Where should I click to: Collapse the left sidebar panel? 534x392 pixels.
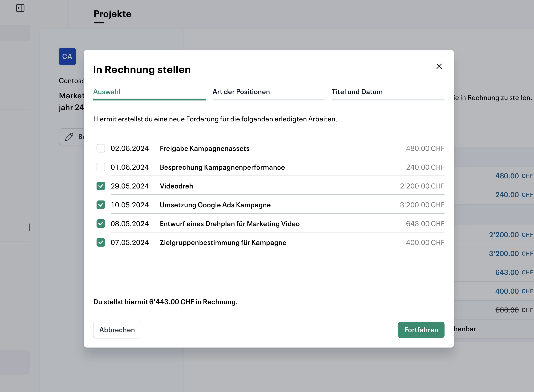pos(20,8)
